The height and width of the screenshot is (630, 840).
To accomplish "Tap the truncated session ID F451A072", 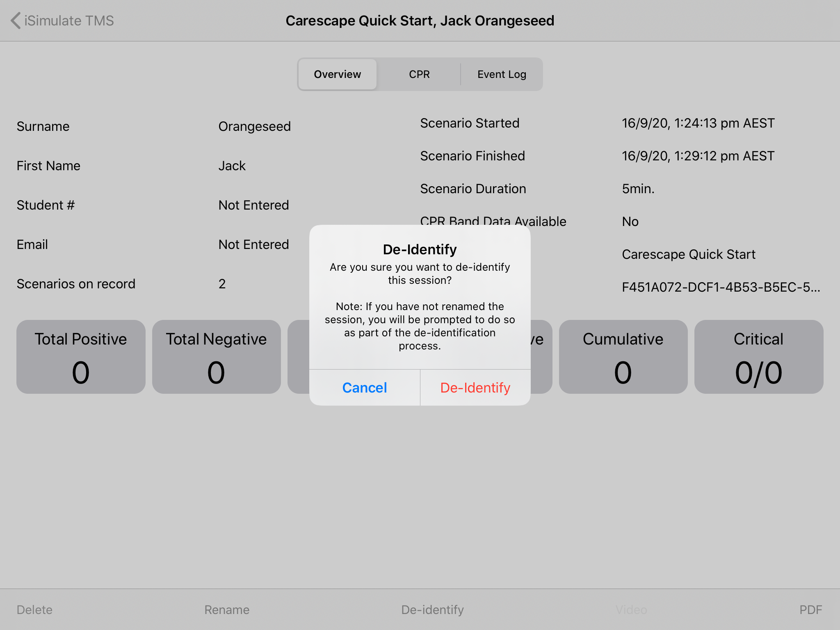I will click(721, 287).
